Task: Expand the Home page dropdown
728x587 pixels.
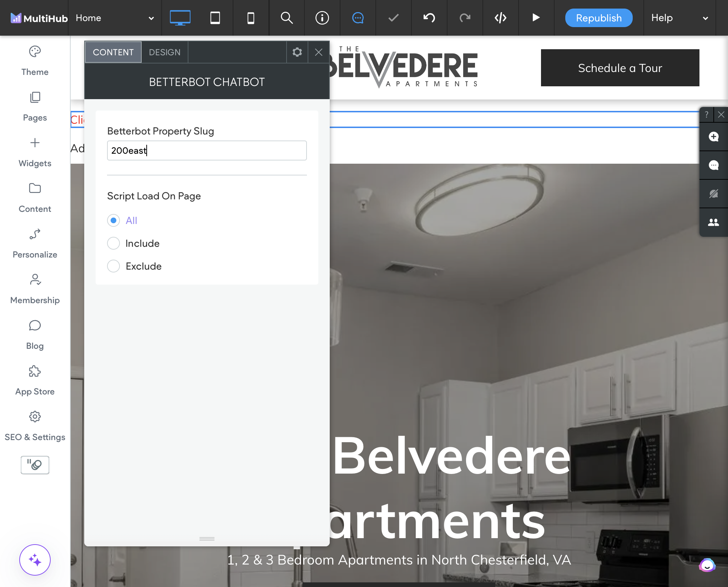Action: pyautogui.click(x=115, y=18)
